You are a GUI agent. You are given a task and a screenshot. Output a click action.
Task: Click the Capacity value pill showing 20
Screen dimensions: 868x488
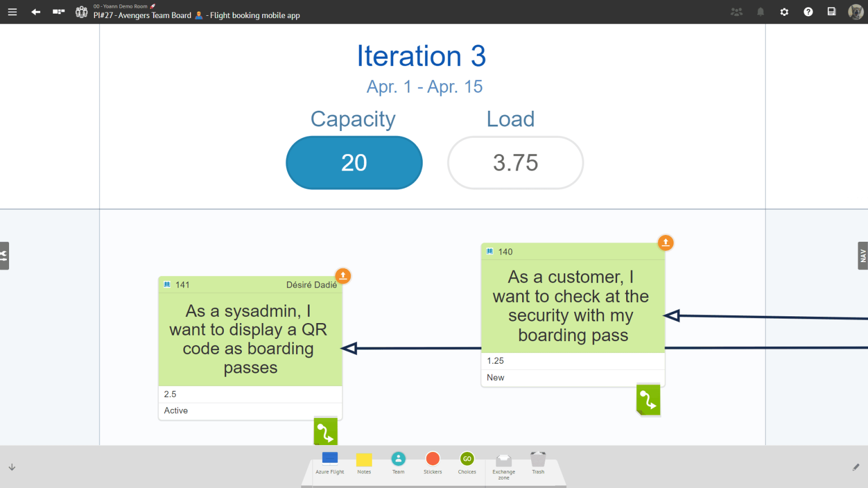354,163
